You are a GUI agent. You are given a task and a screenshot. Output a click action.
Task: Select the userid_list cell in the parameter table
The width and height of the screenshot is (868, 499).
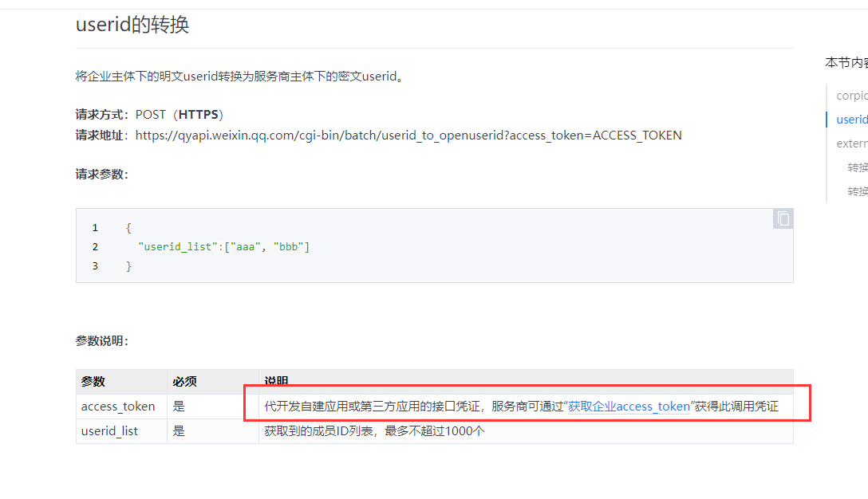click(109, 431)
